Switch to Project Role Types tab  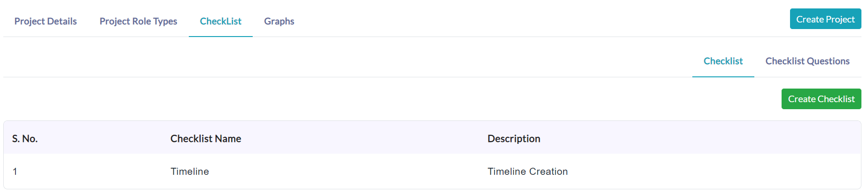pyautogui.click(x=138, y=21)
